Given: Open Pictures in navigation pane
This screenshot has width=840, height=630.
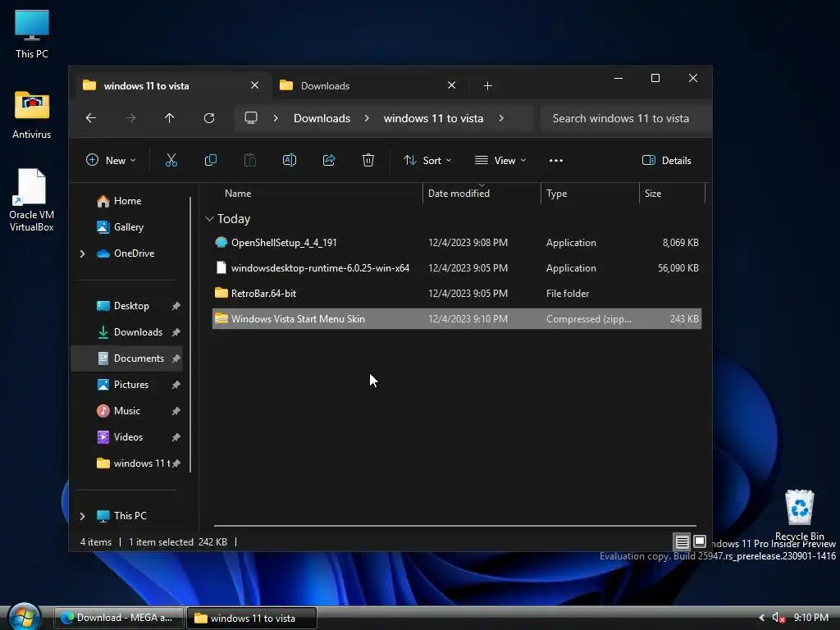Looking at the screenshot, I should 127,385.
